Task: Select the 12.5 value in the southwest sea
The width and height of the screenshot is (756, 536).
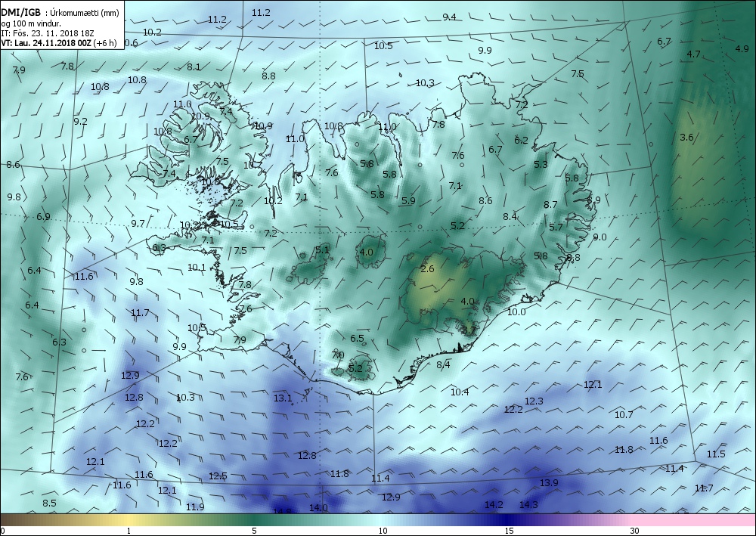Action: [218, 476]
